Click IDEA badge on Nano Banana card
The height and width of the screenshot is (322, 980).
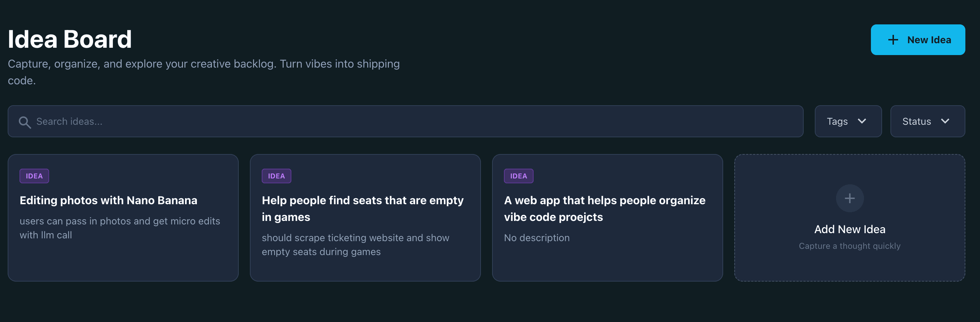pyautogui.click(x=34, y=176)
